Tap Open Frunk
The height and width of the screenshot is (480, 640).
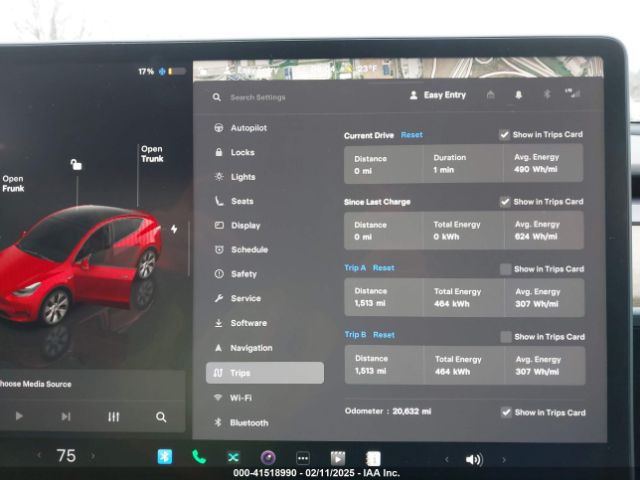tap(13, 184)
